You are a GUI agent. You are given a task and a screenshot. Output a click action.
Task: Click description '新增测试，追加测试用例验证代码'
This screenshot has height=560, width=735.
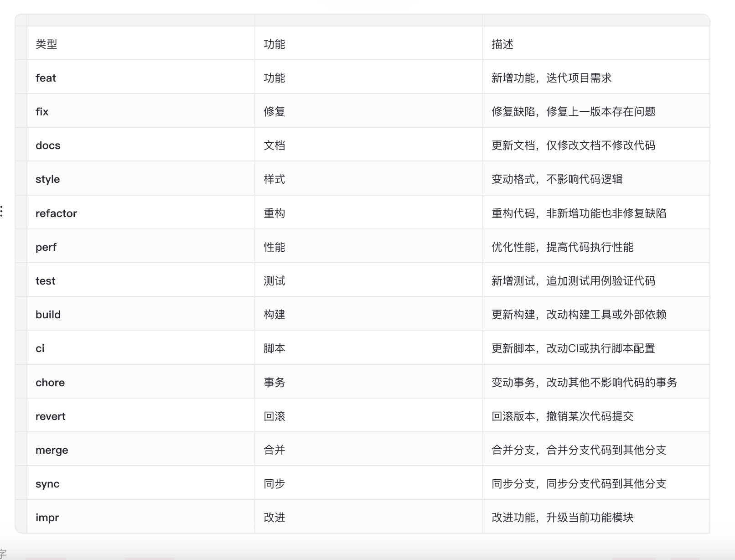574,280
